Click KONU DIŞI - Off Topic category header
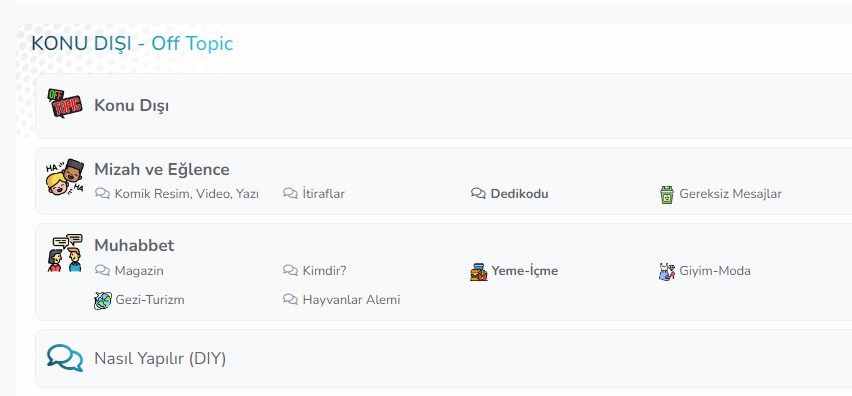This screenshot has width=852, height=396. click(132, 43)
